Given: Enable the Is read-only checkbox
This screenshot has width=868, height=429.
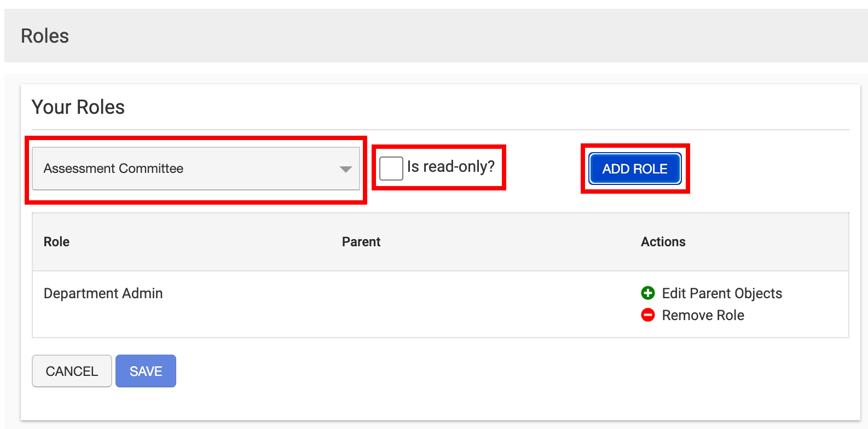Looking at the screenshot, I should pos(391,168).
